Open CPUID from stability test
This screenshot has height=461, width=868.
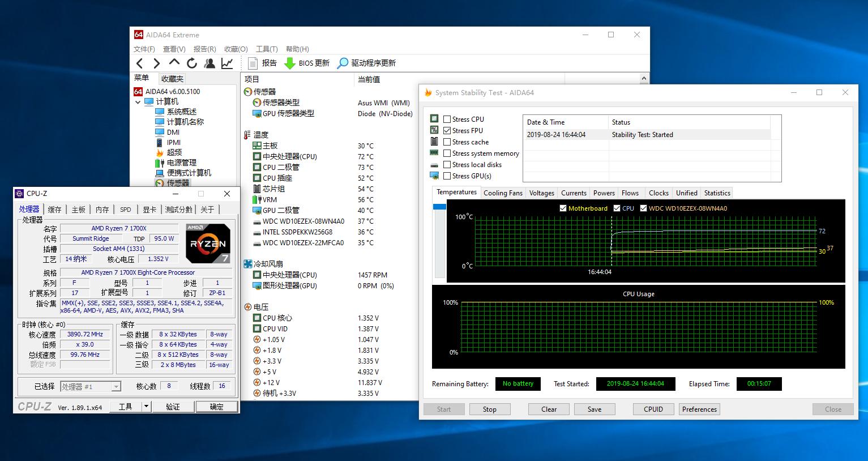653,409
